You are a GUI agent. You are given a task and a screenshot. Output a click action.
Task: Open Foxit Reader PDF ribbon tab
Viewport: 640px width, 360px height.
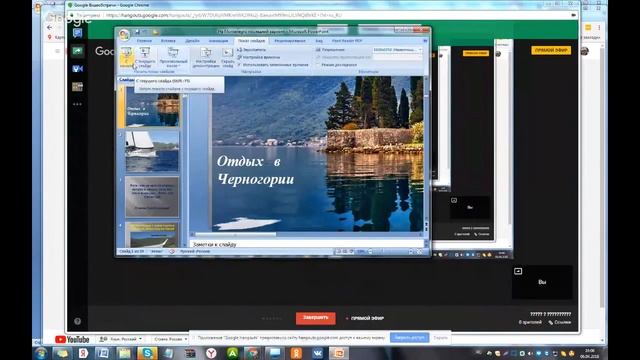pyautogui.click(x=347, y=41)
